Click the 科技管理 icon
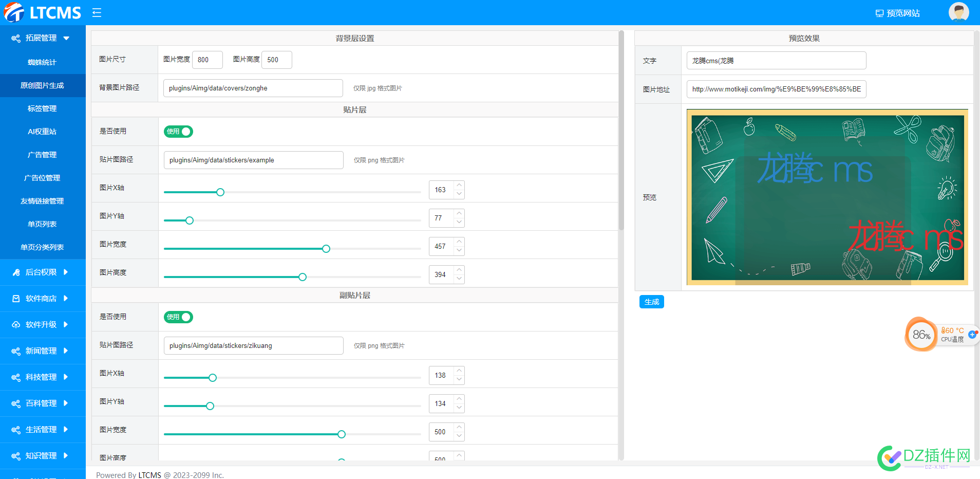Image resolution: width=980 pixels, height=479 pixels. [16, 377]
